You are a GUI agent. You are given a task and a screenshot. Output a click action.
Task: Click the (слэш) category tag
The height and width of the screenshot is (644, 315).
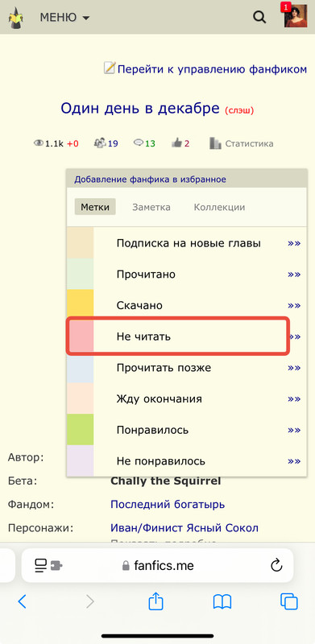(x=239, y=110)
